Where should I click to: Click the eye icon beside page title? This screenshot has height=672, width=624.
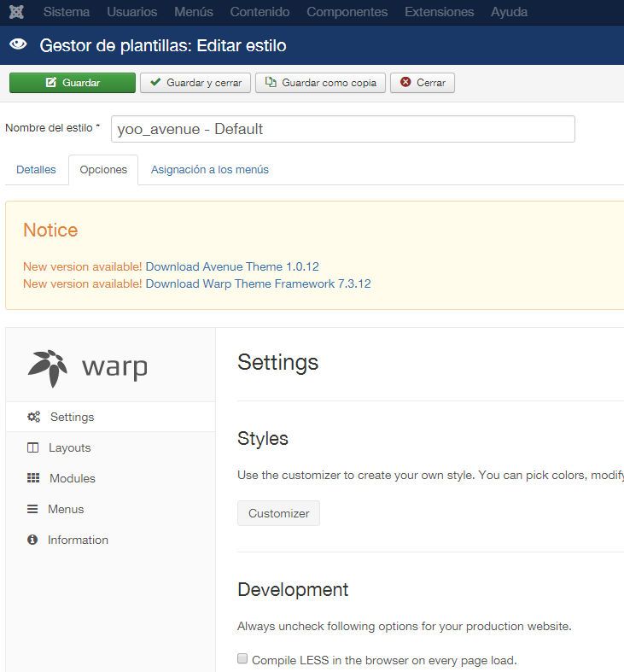click(18, 44)
